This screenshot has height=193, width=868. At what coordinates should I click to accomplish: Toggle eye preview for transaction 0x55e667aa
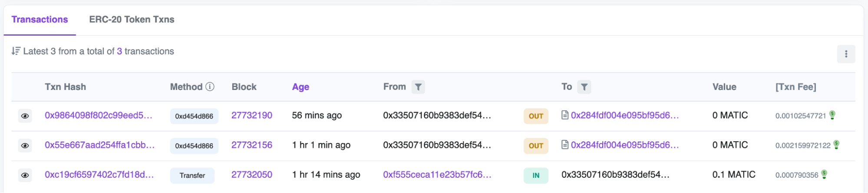coord(25,146)
